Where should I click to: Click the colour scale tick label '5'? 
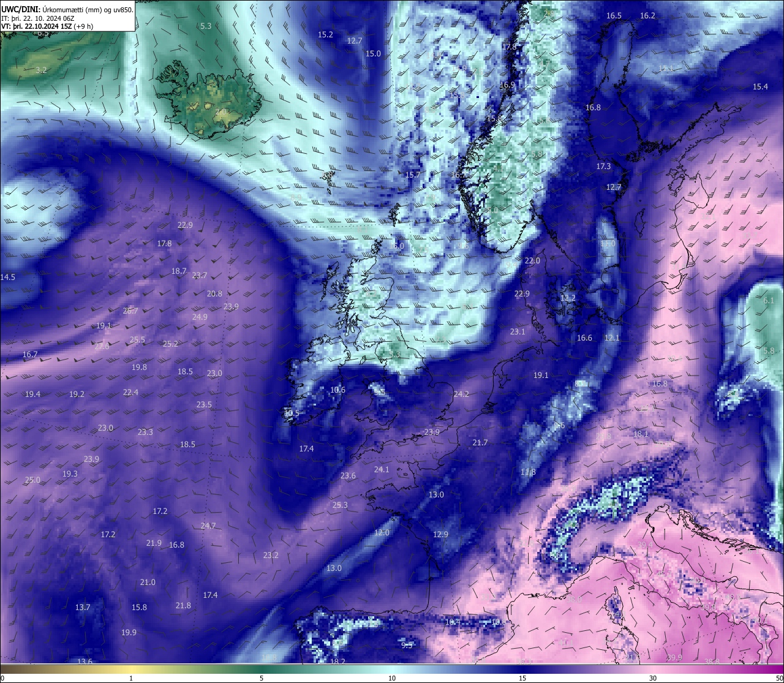point(262,678)
